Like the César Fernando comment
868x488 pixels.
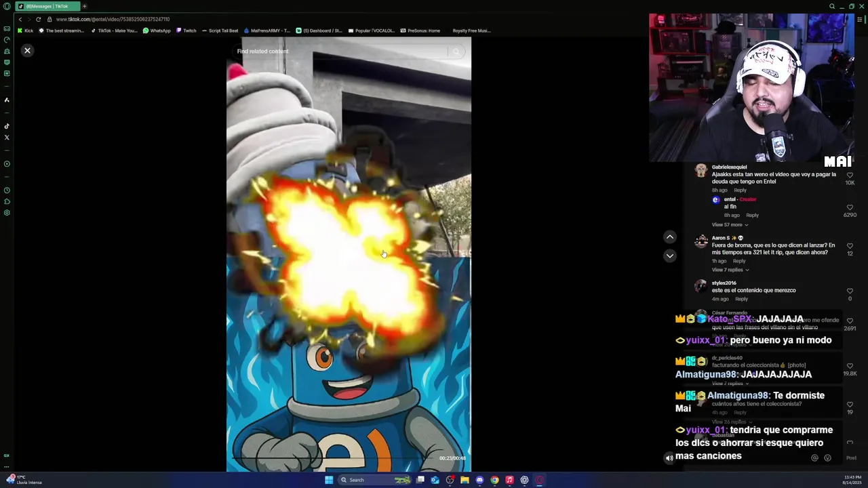point(850,321)
